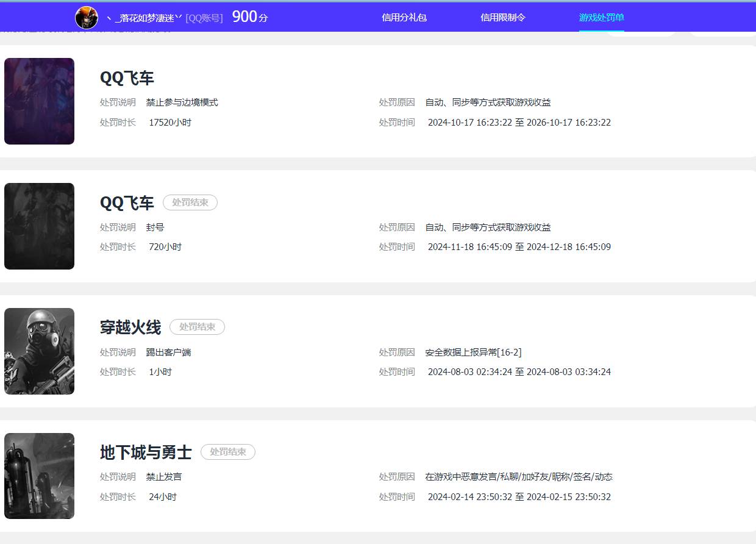This screenshot has width=756, height=544.
Task: Open the 穿越火线 gas mask soldier thumbnail
Action: point(39,351)
